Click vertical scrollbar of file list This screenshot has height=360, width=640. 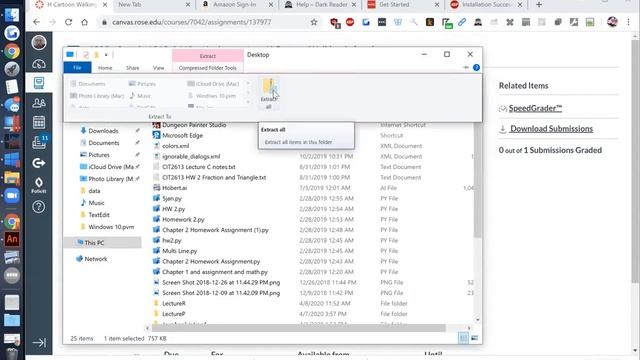point(477,180)
